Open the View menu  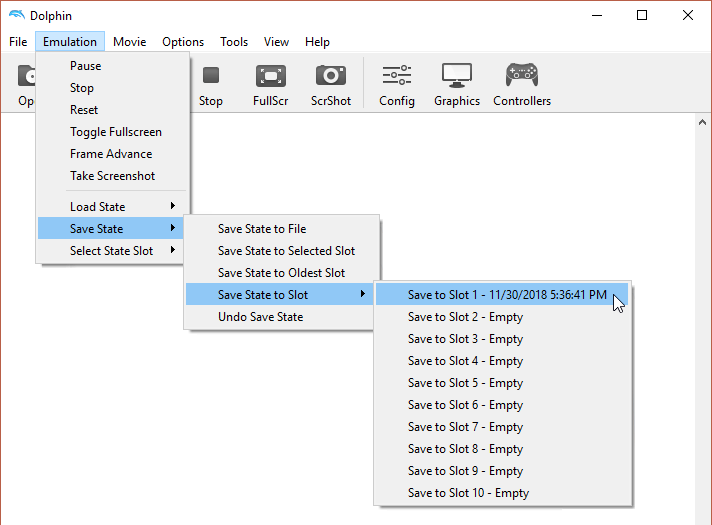(x=276, y=42)
